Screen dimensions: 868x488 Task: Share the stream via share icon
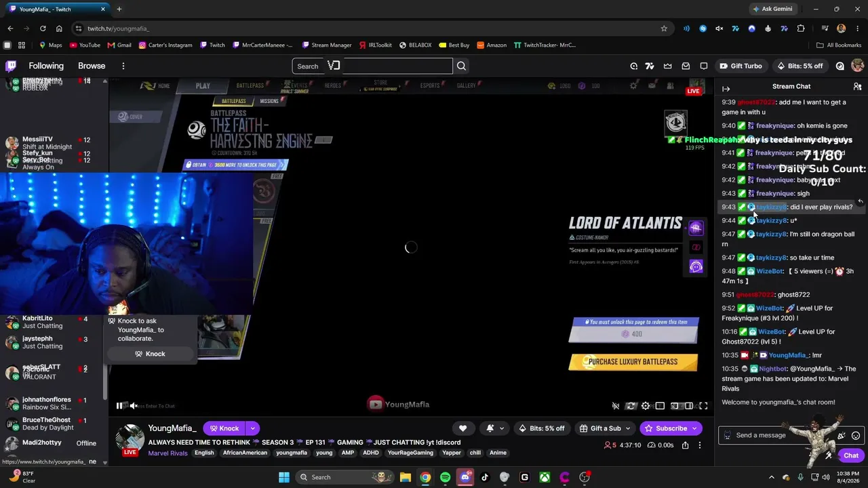click(x=686, y=445)
